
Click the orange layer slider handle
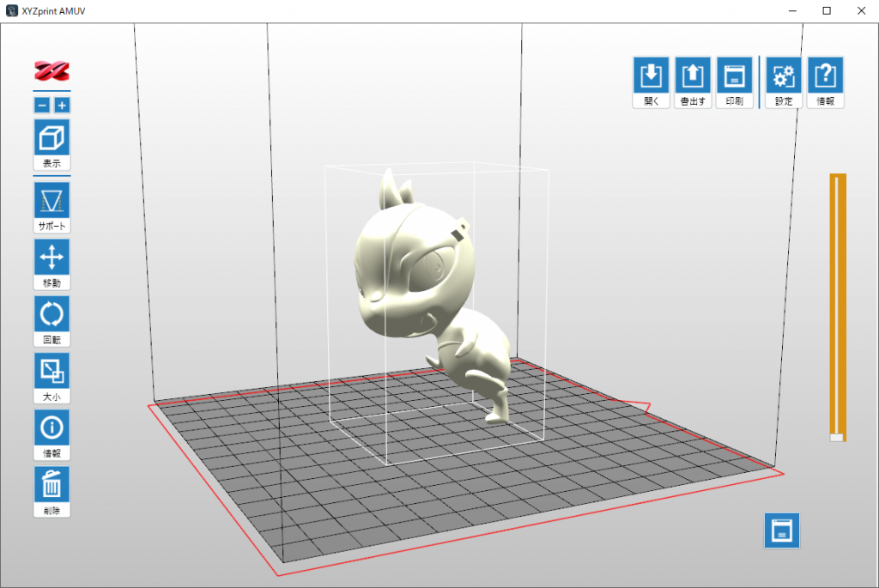click(x=836, y=437)
